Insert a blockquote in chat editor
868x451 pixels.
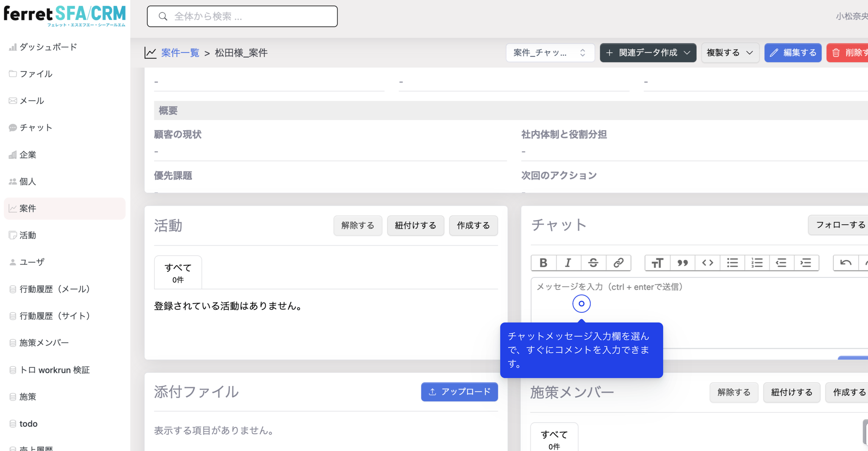682,263
